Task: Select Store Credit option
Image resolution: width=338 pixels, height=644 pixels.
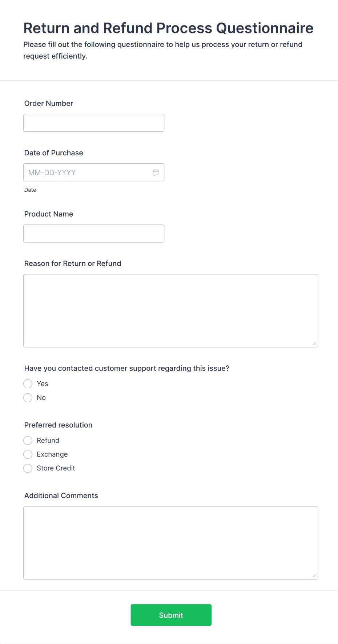Action: click(x=28, y=468)
